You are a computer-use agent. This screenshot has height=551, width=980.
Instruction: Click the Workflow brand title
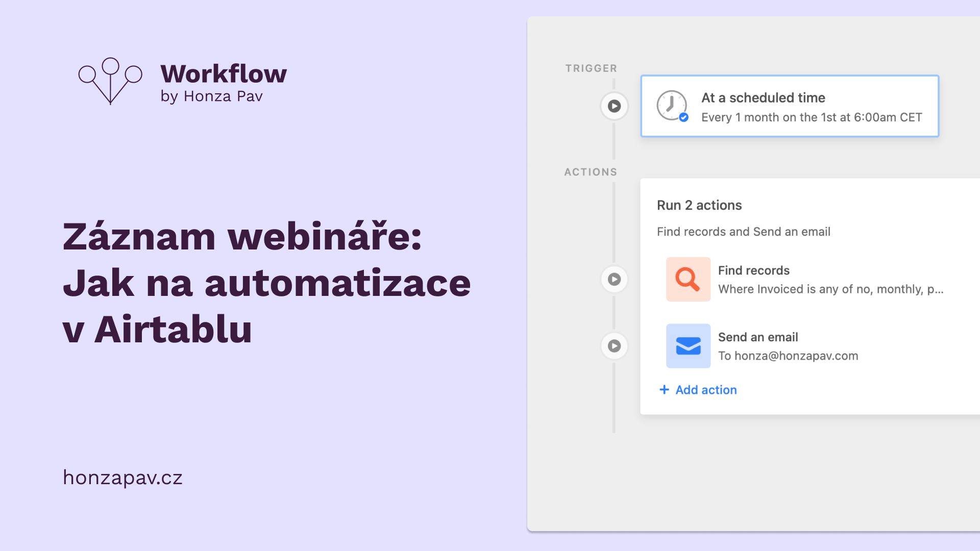pyautogui.click(x=224, y=74)
